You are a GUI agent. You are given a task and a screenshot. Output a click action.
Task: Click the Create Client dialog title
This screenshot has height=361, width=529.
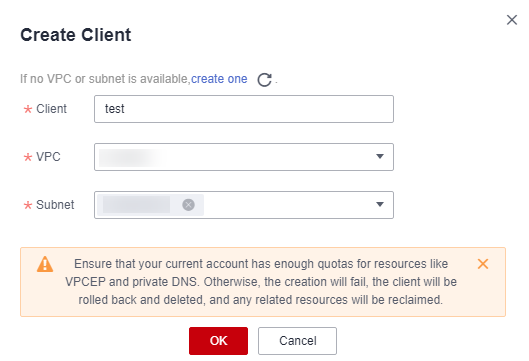click(x=76, y=35)
